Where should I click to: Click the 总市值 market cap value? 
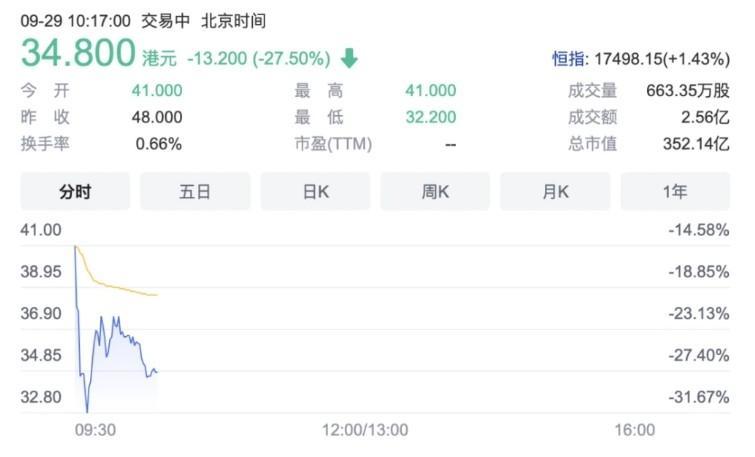coord(696,144)
